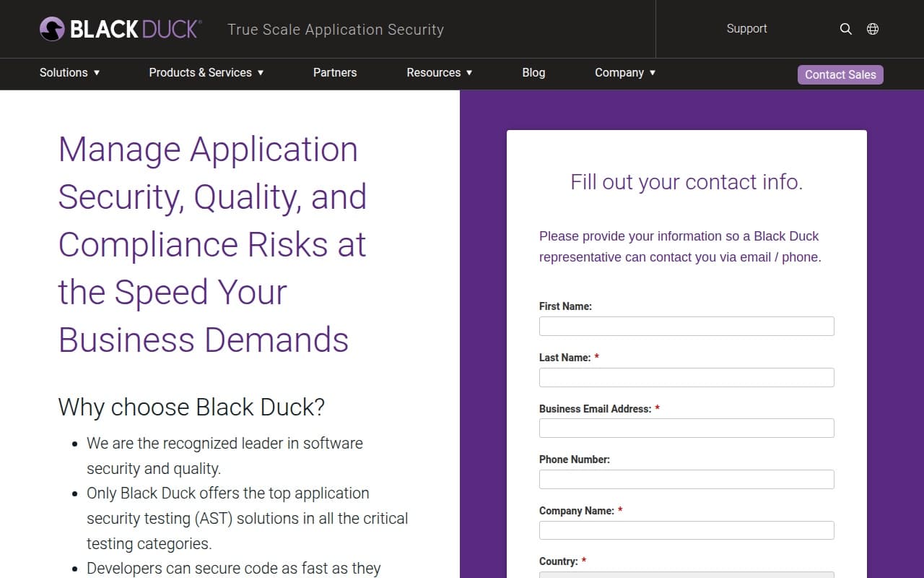The height and width of the screenshot is (578, 924).
Task: Open the search magnifier icon
Action: 845,29
